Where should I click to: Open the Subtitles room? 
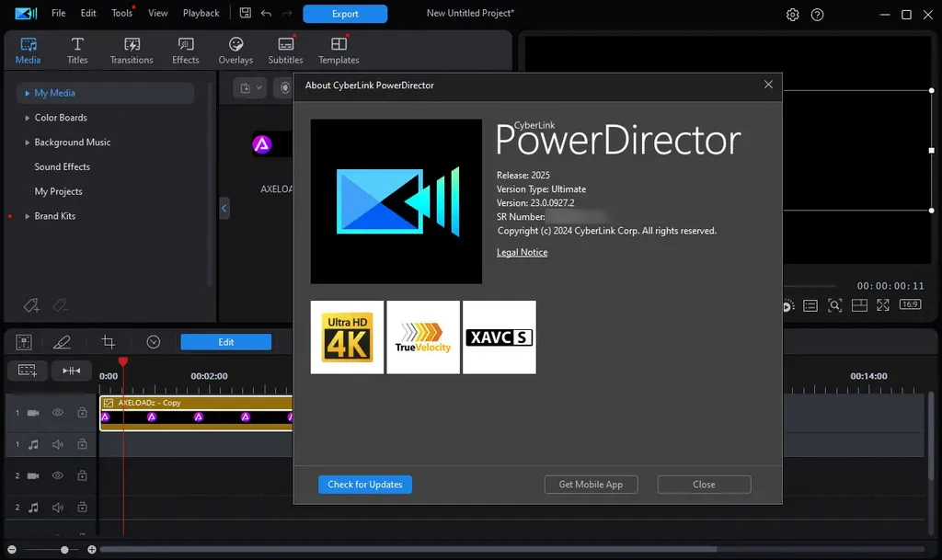pos(285,51)
